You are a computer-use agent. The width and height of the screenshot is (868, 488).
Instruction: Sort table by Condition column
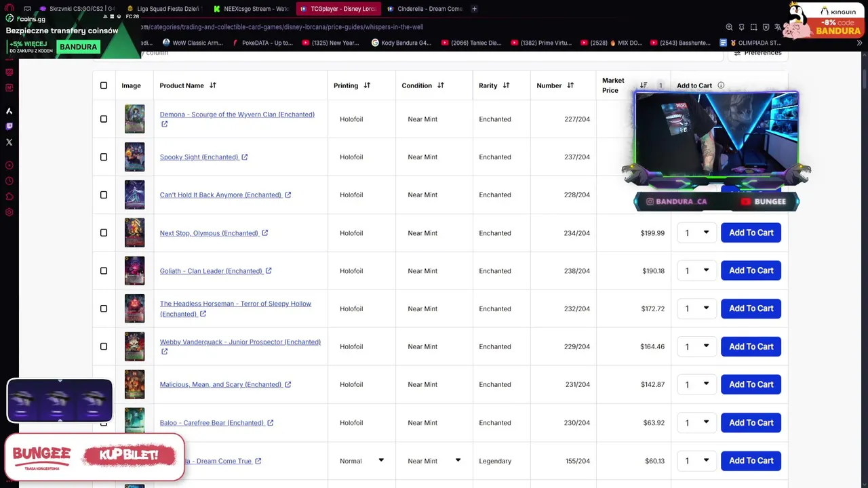[441, 85]
